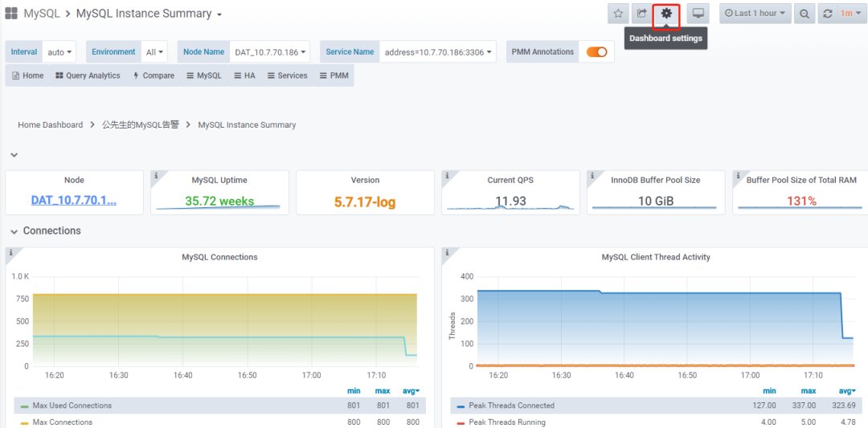868x428 pixels.
Task: Click Peak Threads Running red color swatch
Action: 461,422
